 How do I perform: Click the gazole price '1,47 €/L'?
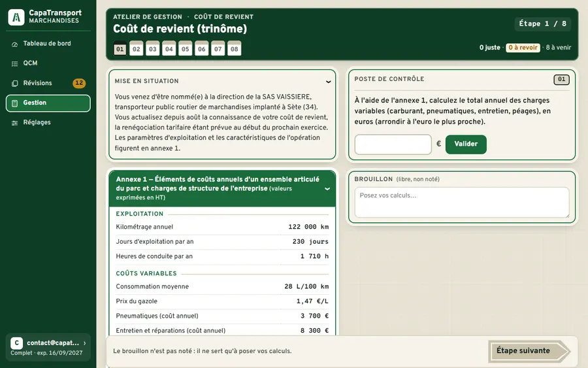click(x=312, y=301)
